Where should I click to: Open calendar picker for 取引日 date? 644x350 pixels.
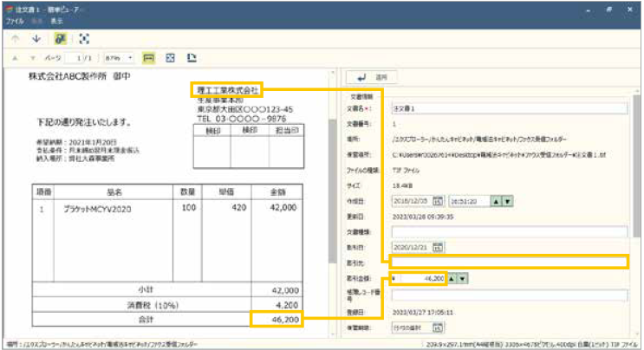click(x=439, y=247)
